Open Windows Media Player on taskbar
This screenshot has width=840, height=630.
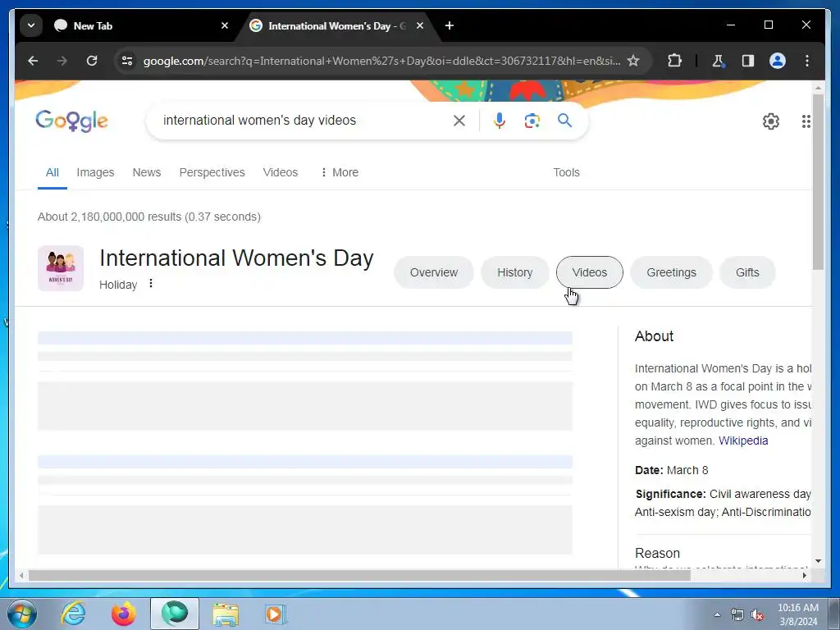(276, 614)
